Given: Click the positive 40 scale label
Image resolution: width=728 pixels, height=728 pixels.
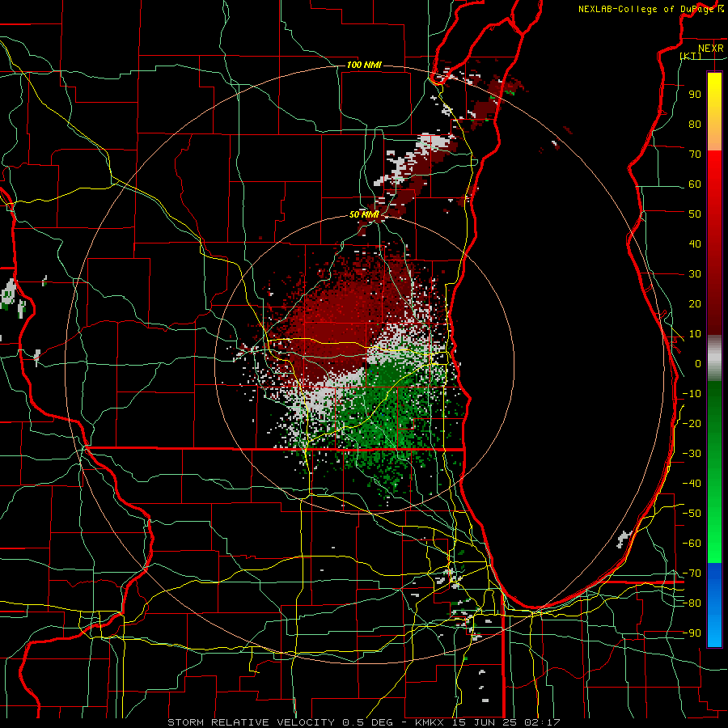Looking at the screenshot, I should pyautogui.click(x=695, y=243).
